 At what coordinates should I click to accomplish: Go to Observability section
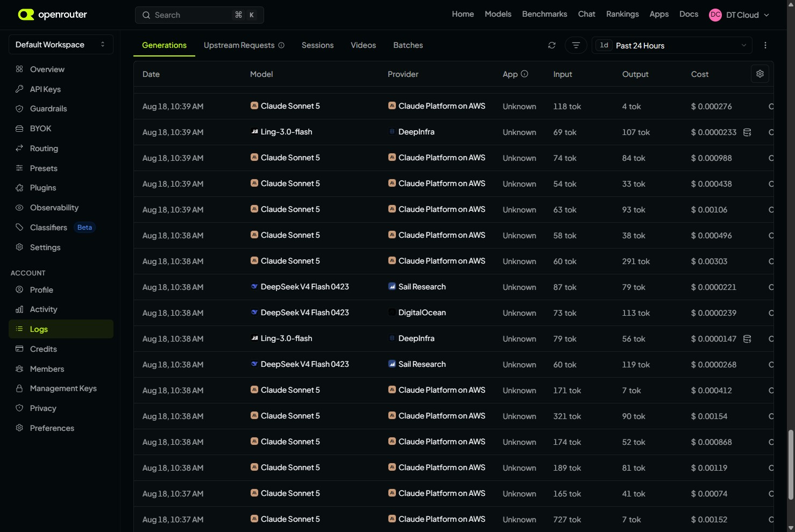coord(61,208)
